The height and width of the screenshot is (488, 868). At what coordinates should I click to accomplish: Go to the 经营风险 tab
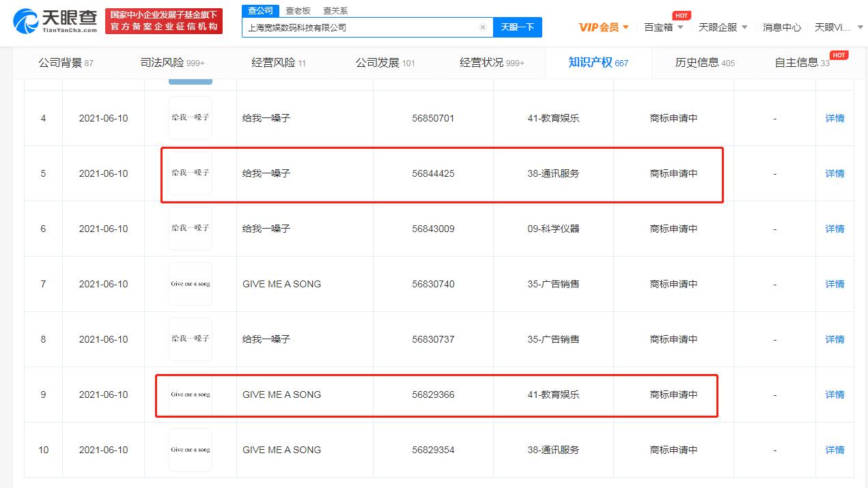tap(279, 63)
